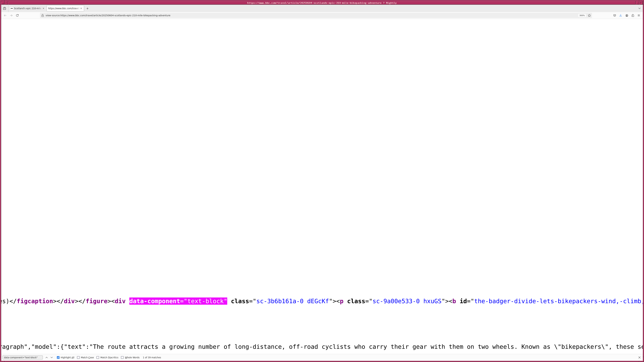The width and height of the screenshot is (644, 362).
Task: Enable the Whole Words checkbox
Action: (x=122, y=357)
